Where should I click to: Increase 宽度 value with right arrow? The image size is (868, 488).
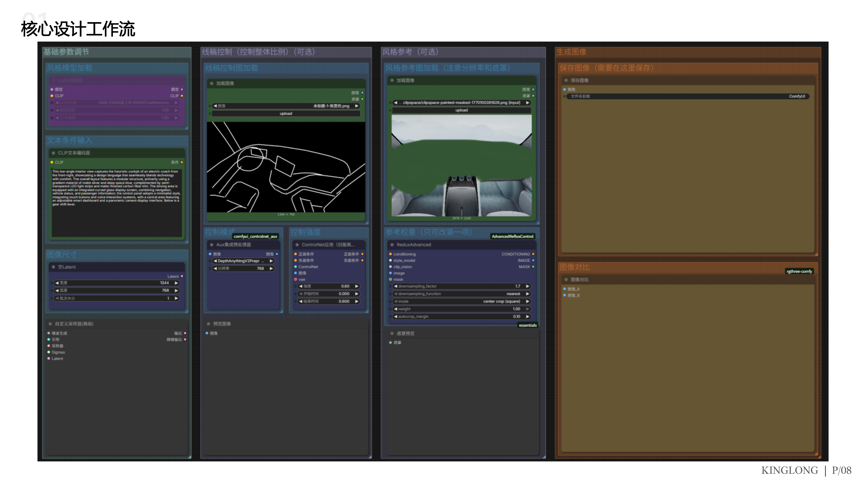click(176, 283)
